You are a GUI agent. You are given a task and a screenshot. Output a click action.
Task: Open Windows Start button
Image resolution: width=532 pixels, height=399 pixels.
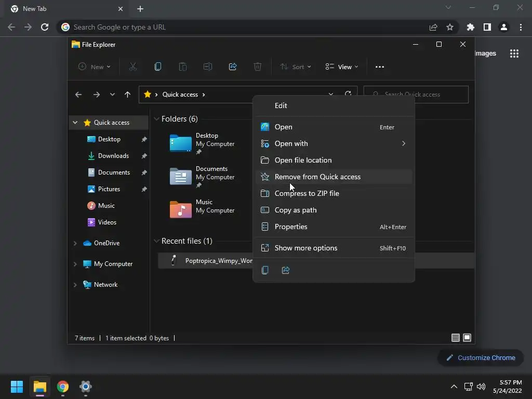[x=17, y=387]
